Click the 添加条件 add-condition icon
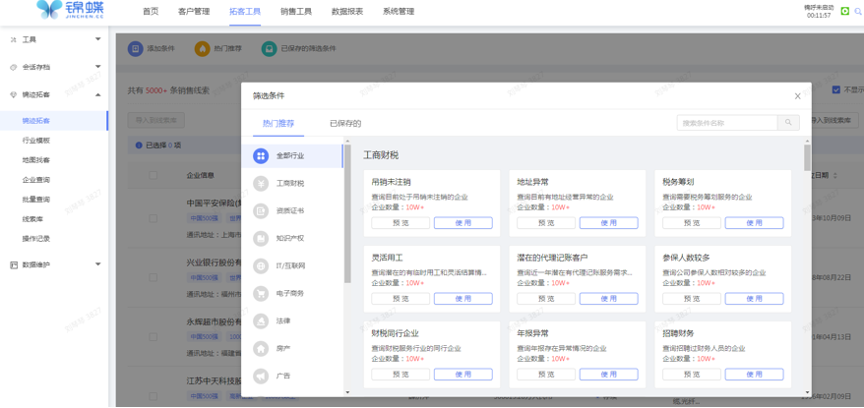Viewport: 864px width, 408px height. (x=135, y=49)
